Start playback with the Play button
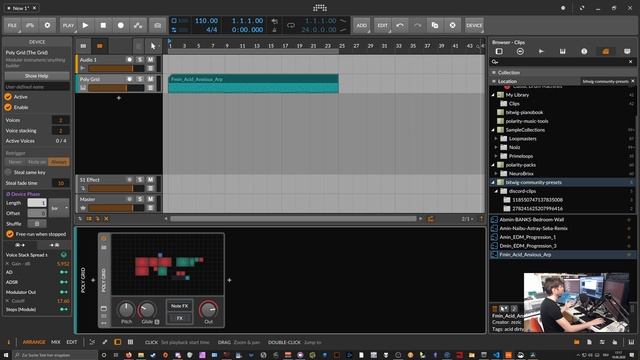Image resolution: width=640 pixels, height=360 pixels. pyautogui.click(x=85, y=25)
